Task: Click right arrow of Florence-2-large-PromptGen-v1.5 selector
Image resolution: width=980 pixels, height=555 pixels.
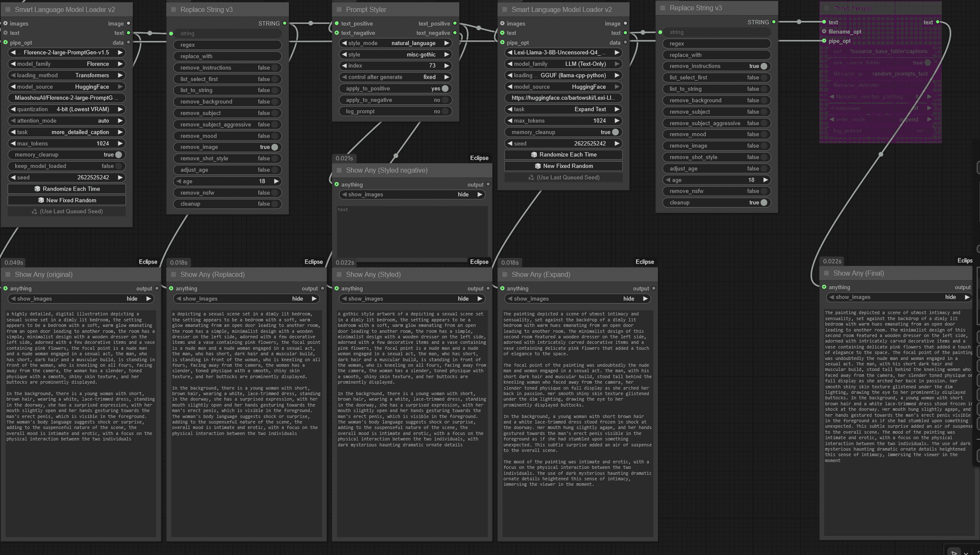Action: (x=120, y=53)
